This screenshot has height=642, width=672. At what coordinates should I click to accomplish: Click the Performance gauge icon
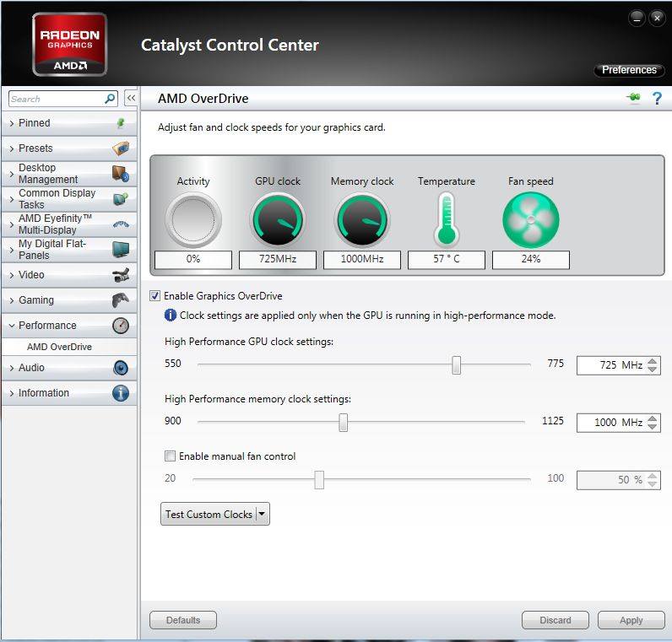coord(121,326)
